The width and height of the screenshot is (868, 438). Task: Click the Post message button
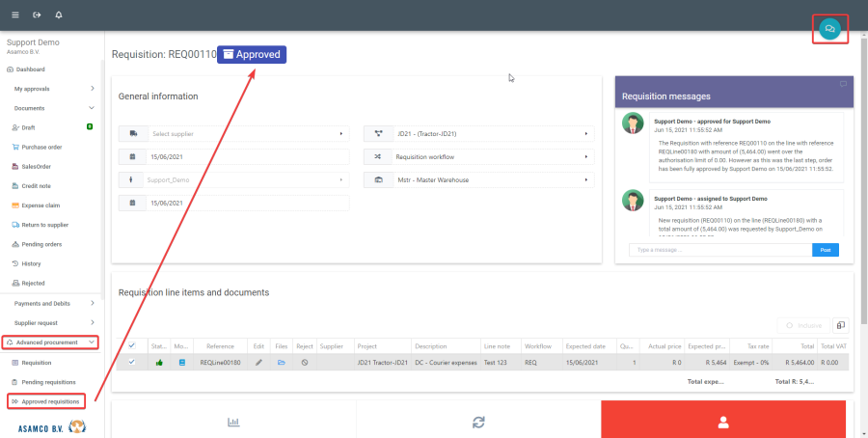[825, 250]
